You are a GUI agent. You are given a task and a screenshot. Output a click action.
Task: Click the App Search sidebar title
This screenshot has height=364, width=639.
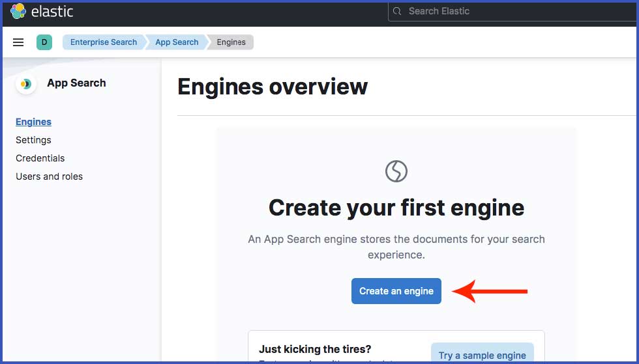click(77, 83)
